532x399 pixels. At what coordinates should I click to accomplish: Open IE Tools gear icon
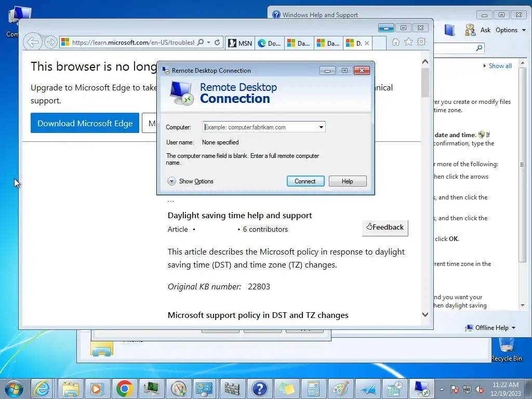(x=421, y=42)
